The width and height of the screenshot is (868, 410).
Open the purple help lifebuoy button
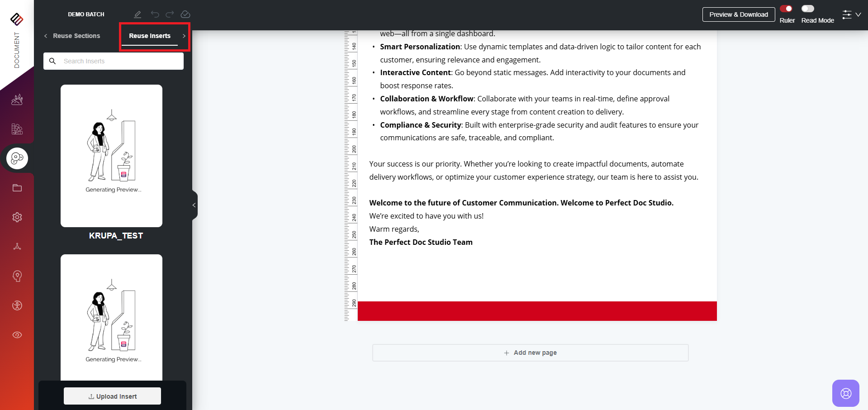pos(845,393)
